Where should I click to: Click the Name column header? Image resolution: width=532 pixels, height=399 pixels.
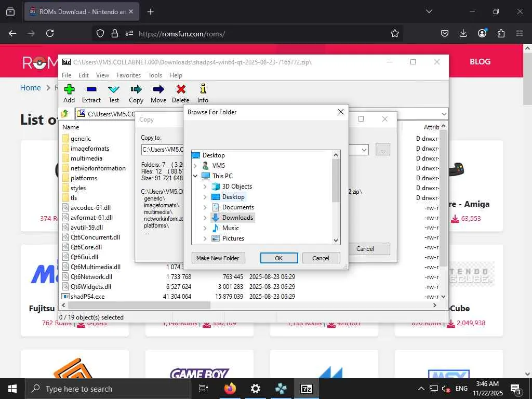coord(71,127)
